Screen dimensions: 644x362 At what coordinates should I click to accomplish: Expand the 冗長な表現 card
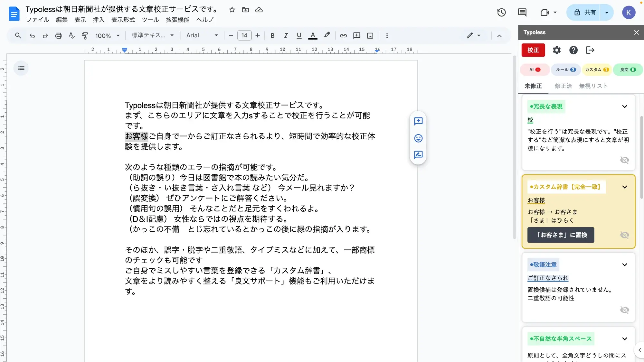pos(625,107)
